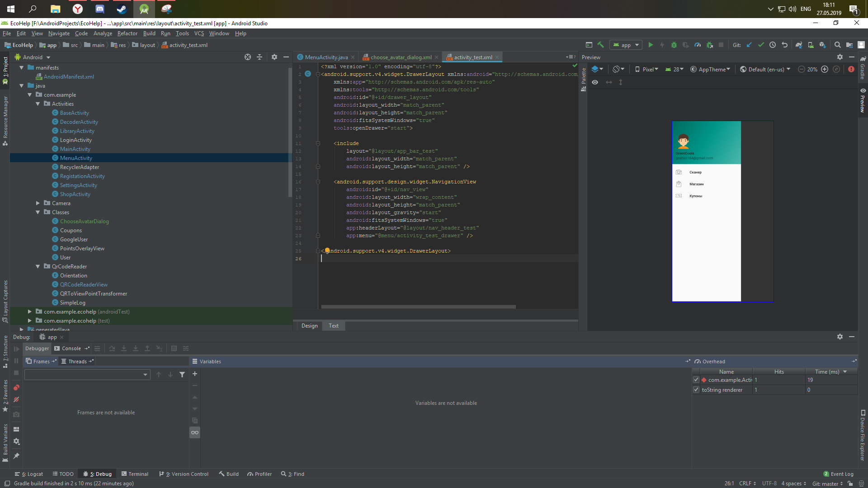The width and height of the screenshot is (868, 488).
Task: Open the VCS menu
Action: [x=199, y=33]
